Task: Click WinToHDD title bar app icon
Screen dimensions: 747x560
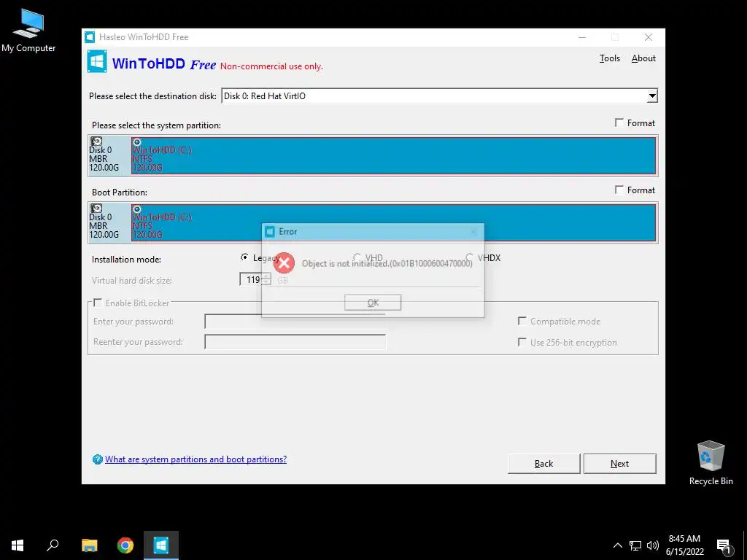Action: [x=90, y=37]
